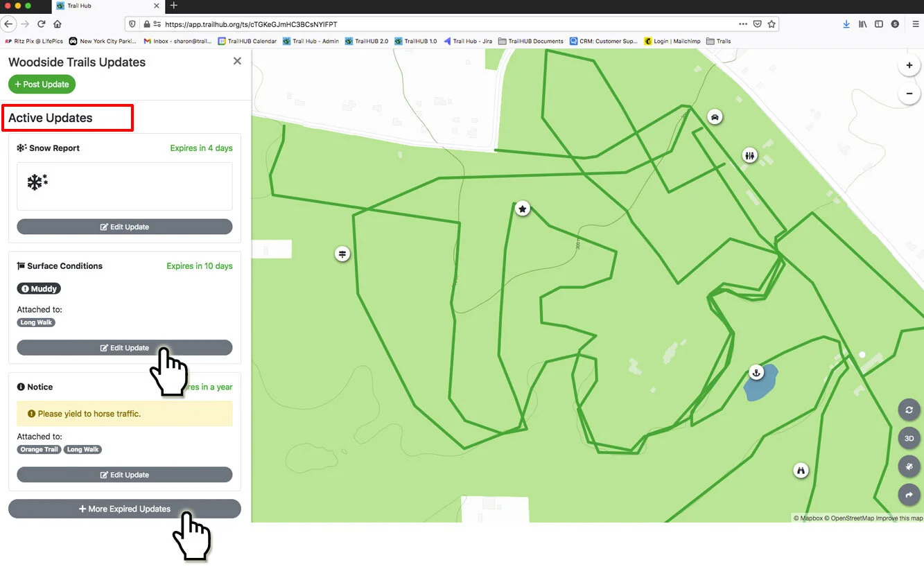Click the share arrow map button
The image size is (924, 569).
909,495
